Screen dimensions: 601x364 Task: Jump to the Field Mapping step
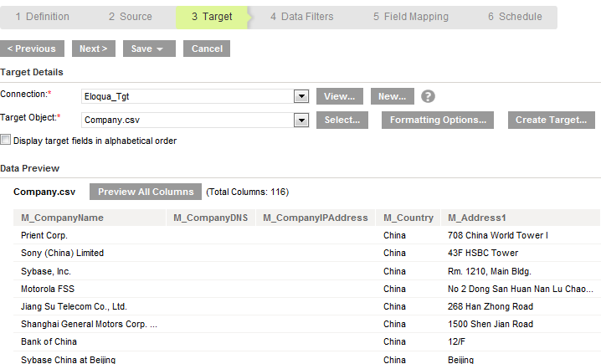[411, 17]
